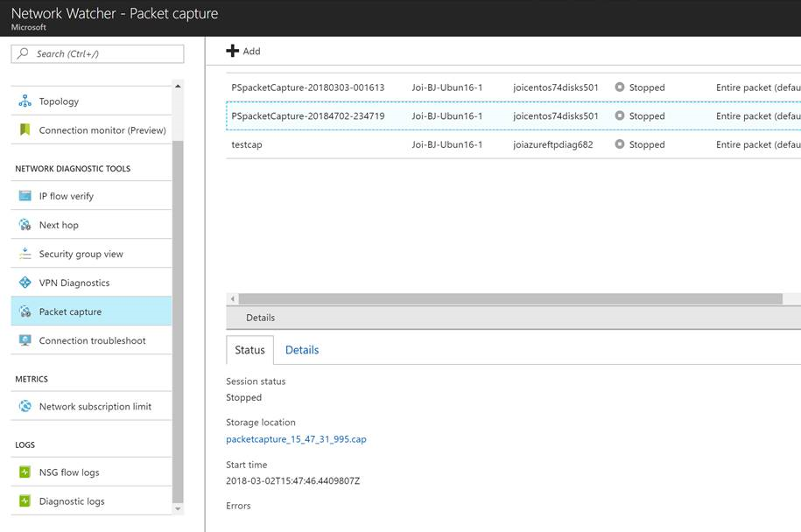Open Diagnostic logs from sidebar
This screenshot has width=801, height=532.
[x=71, y=501]
